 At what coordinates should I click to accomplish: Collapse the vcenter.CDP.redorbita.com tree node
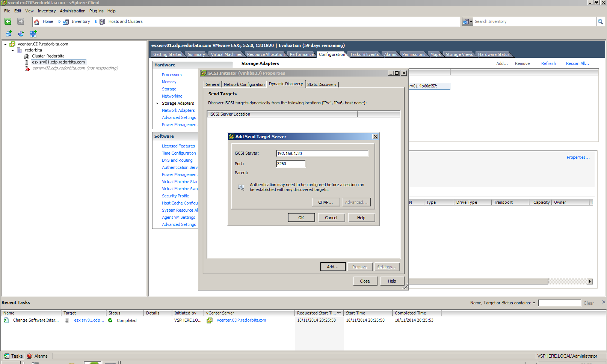6,44
